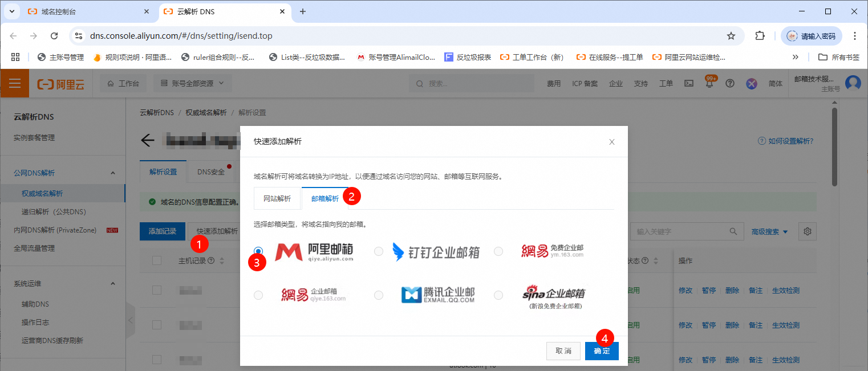Click the settings gear next to 高级搜索
This screenshot has height=371, width=868.
807,231
